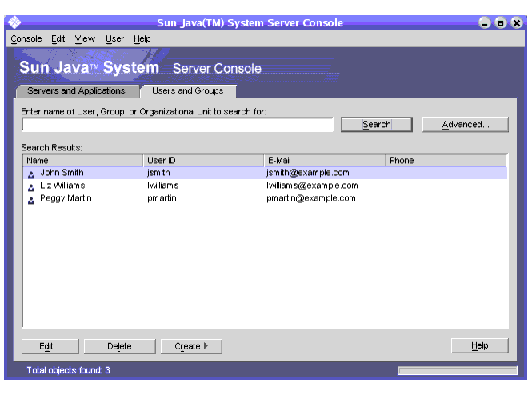Image resolution: width=532 pixels, height=395 pixels.
Task: Expand the Create dropdown button
Action: coord(191,346)
